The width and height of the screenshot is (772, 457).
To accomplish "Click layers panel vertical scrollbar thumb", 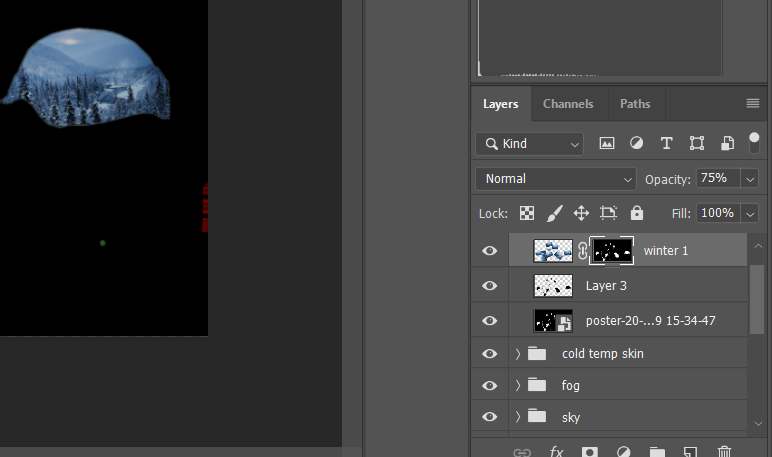I will point(757,299).
